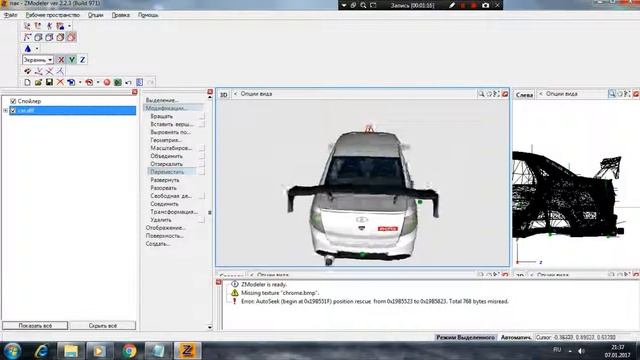The width and height of the screenshot is (640, 360).
Task: Choose the Вращать command
Action: point(162,116)
